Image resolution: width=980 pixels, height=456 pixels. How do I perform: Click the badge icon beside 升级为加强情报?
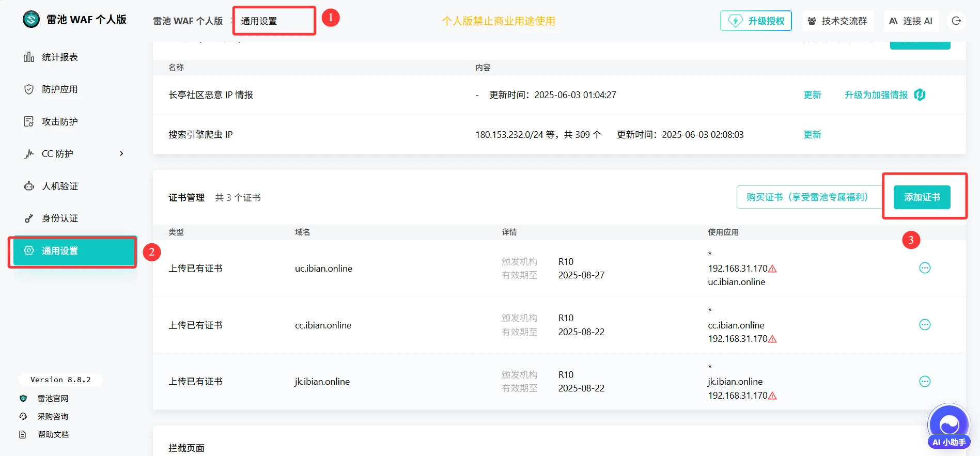point(920,95)
